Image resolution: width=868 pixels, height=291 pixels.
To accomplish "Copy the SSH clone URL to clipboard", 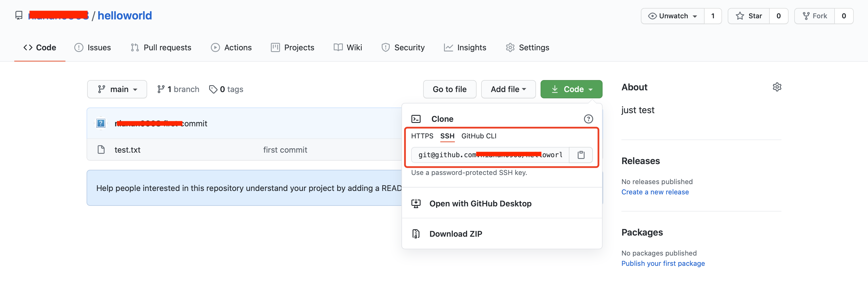I will click(581, 155).
